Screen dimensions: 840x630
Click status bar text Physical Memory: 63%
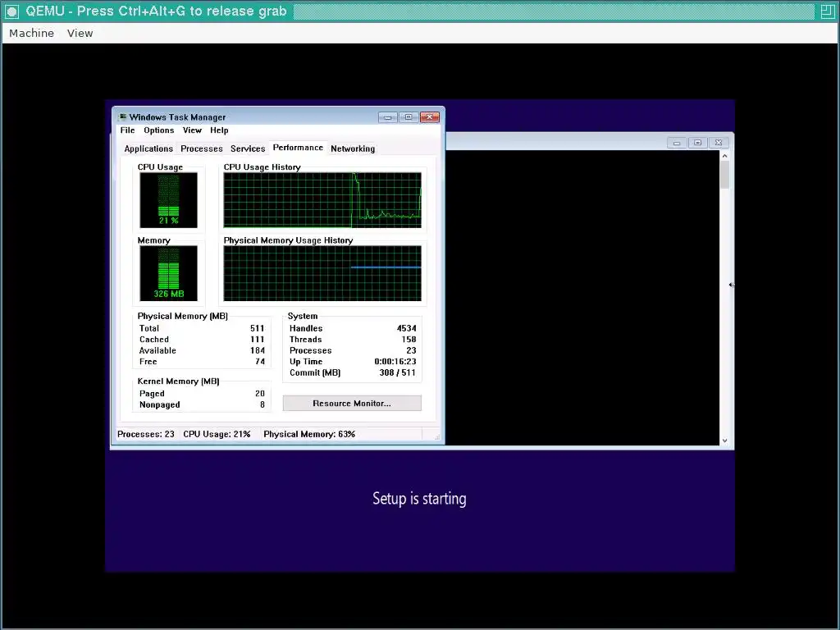309,434
